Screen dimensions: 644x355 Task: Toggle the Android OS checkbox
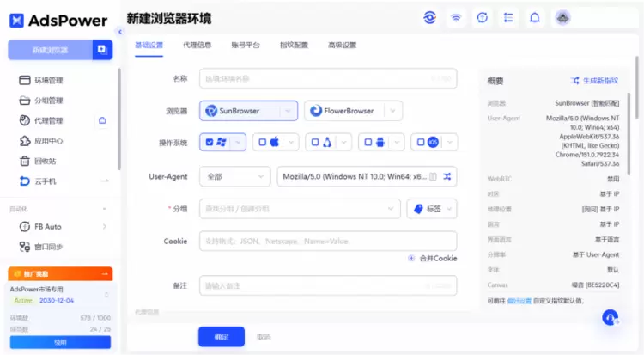coord(368,142)
